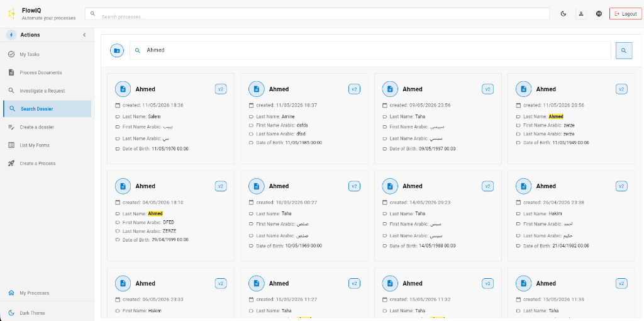Click text created: 11/05/2026 18:37

286,105
